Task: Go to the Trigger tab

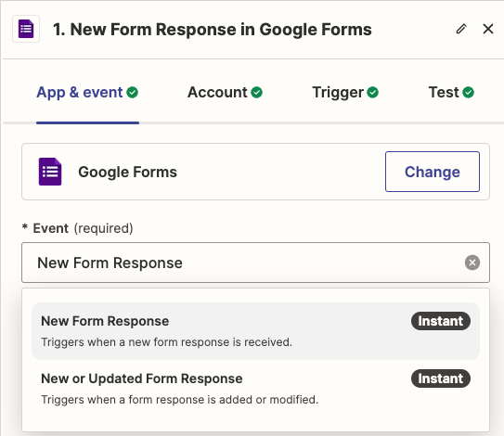Action: pyautogui.click(x=345, y=93)
